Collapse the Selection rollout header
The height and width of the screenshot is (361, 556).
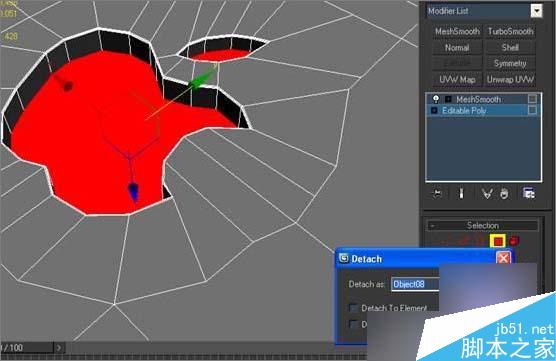[482, 226]
